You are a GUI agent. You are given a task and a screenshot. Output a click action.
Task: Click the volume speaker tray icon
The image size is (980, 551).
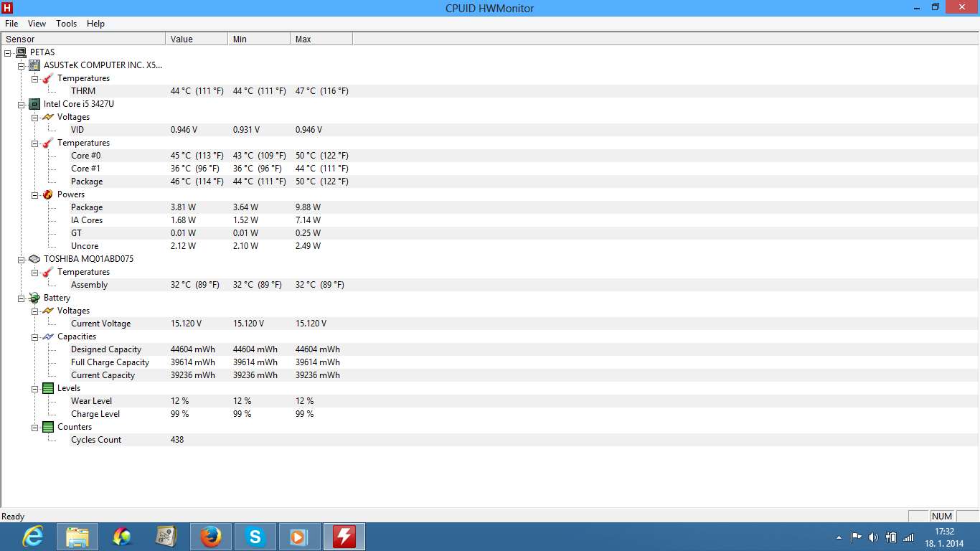(x=873, y=537)
